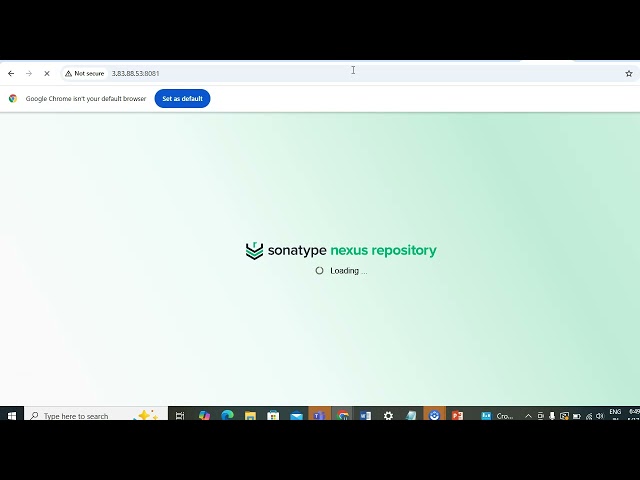The image size is (640, 480).
Task: Open the Windows Start menu
Action: coord(11,415)
